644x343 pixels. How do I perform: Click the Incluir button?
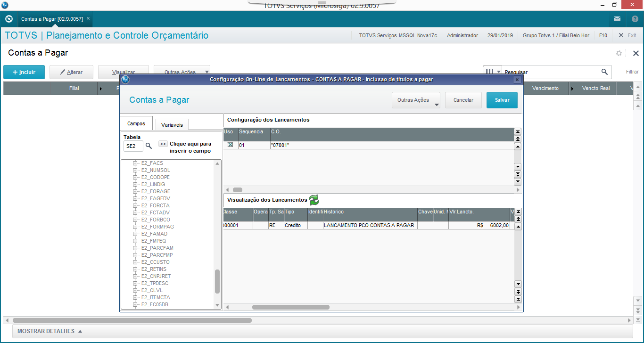pyautogui.click(x=24, y=72)
